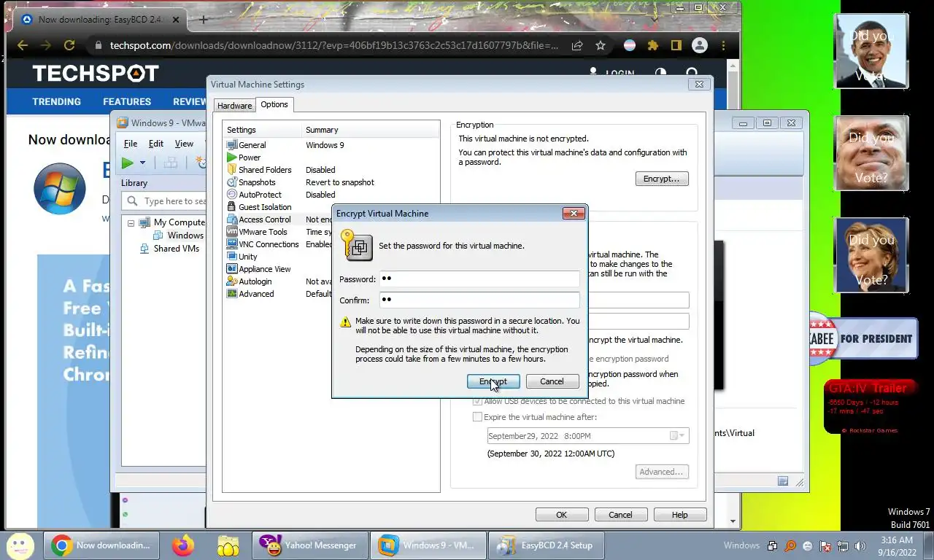Toggle Expire the virtual machine after checkbox
Image resolution: width=934 pixels, height=560 pixels.
tap(477, 417)
